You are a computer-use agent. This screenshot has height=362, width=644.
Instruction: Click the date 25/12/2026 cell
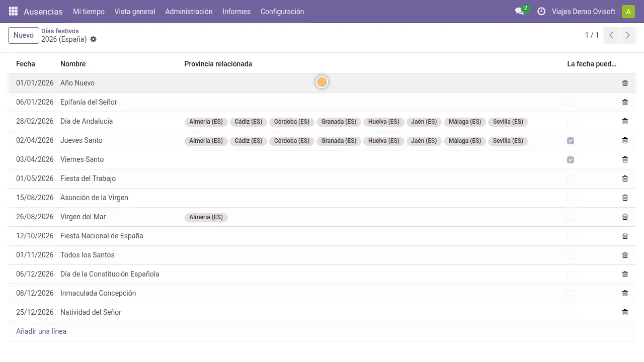[35, 312]
